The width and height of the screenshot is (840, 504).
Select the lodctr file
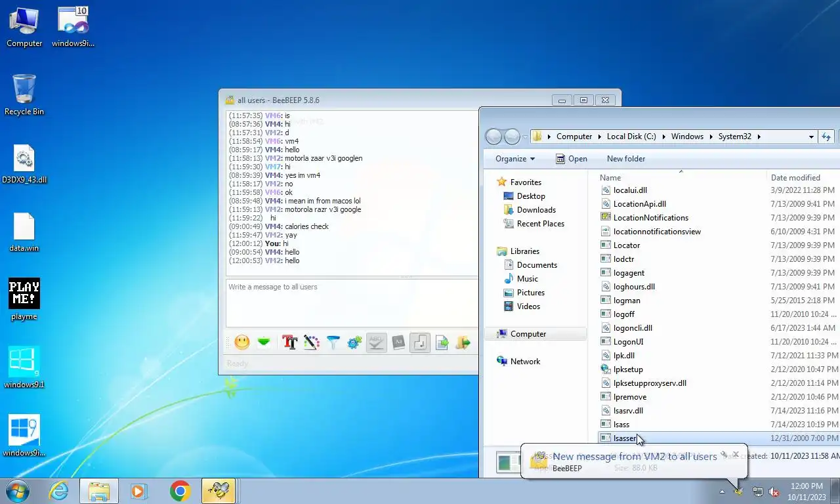[x=623, y=259]
